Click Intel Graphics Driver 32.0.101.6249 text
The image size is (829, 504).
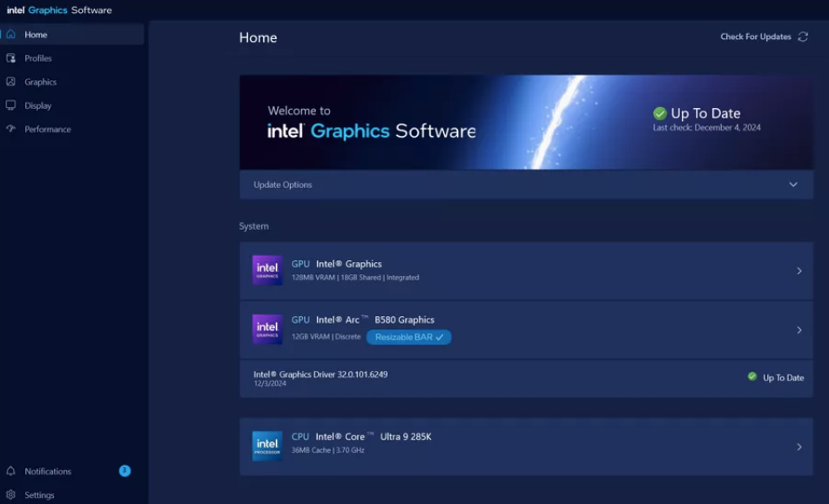[x=320, y=374]
